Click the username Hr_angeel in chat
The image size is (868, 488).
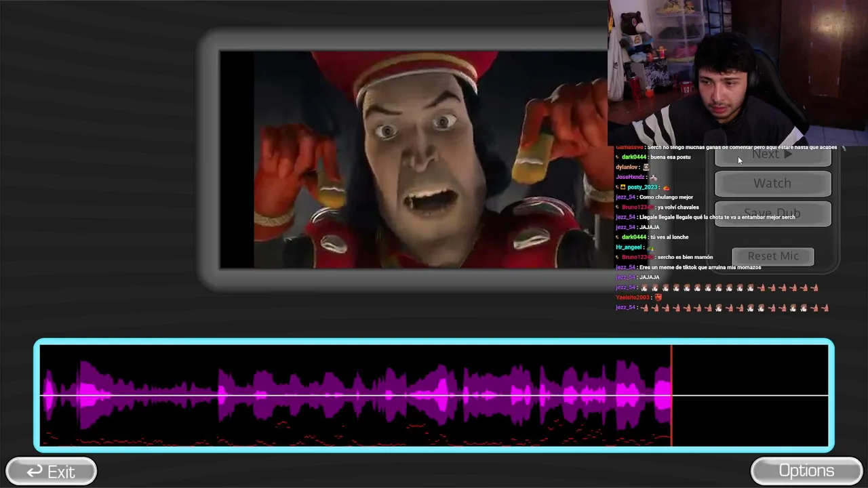click(x=629, y=247)
